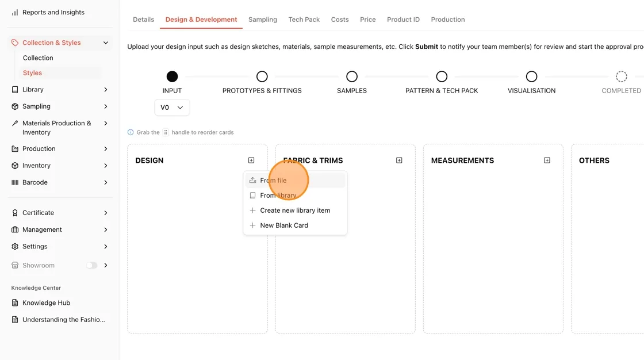Open the V0 version dropdown
Viewport: 644px width, 360px height.
coord(172,108)
